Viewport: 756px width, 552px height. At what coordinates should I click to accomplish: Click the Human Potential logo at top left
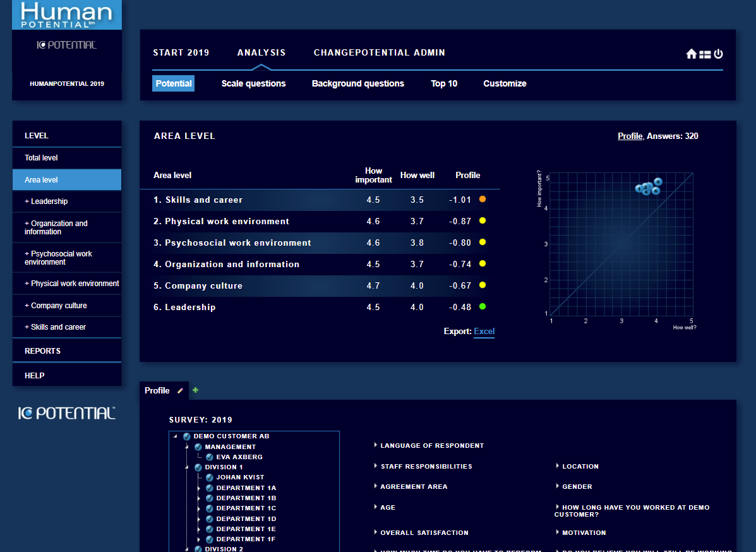pyautogui.click(x=67, y=15)
